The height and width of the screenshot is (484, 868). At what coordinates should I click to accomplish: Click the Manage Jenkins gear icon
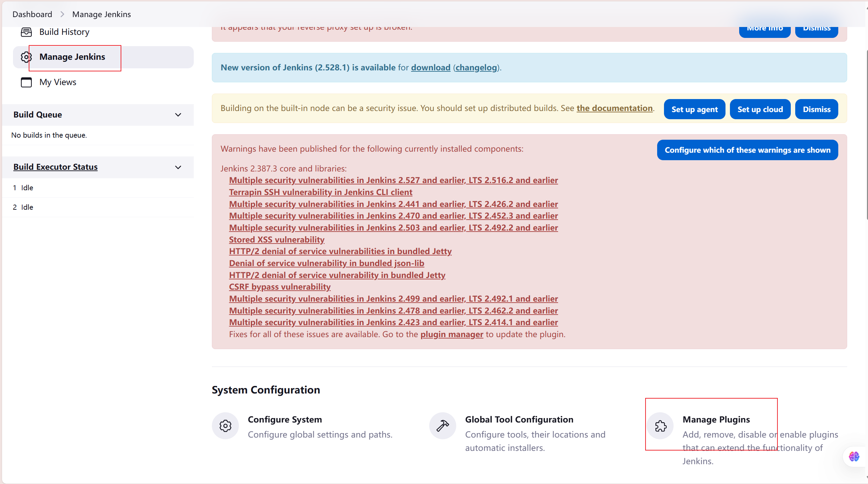(x=26, y=57)
